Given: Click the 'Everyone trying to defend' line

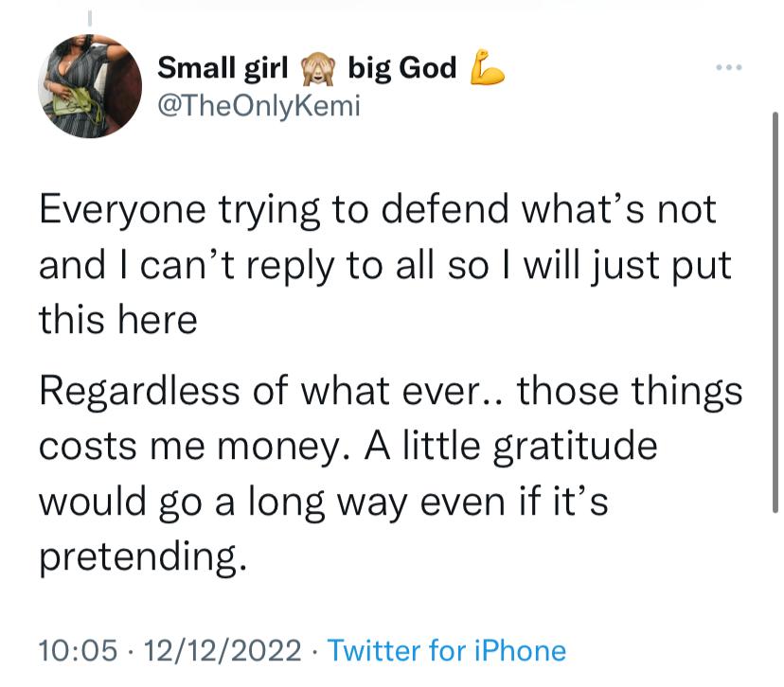Looking at the screenshot, I should coord(378,210).
